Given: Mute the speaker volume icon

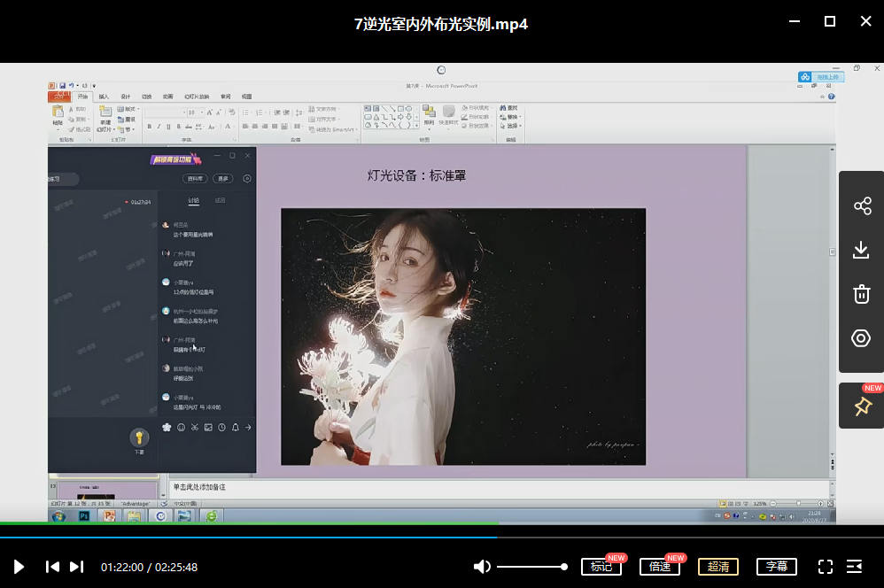Looking at the screenshot, I should [x=482, y=567].
